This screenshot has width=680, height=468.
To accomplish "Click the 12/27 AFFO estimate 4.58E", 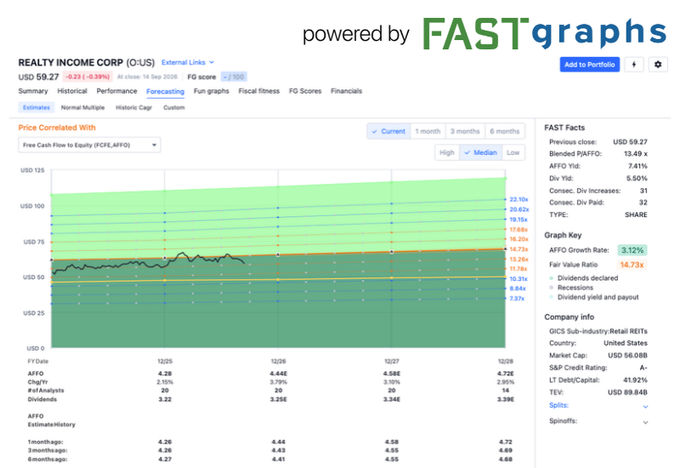I will [392, 373].
